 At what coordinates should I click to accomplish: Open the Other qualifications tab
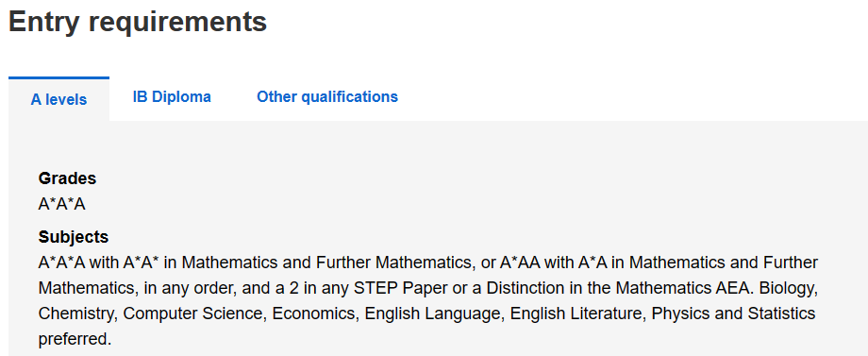coord(327,97)
